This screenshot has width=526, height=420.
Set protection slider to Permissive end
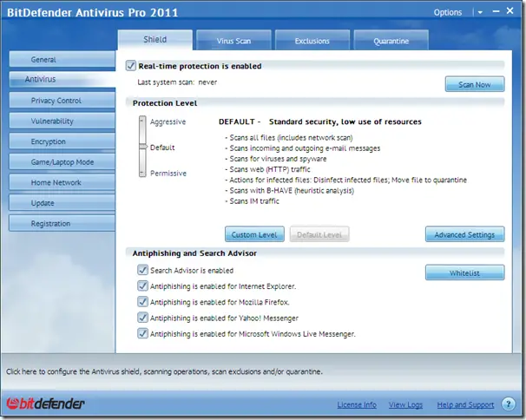click(x=142, y=173)
